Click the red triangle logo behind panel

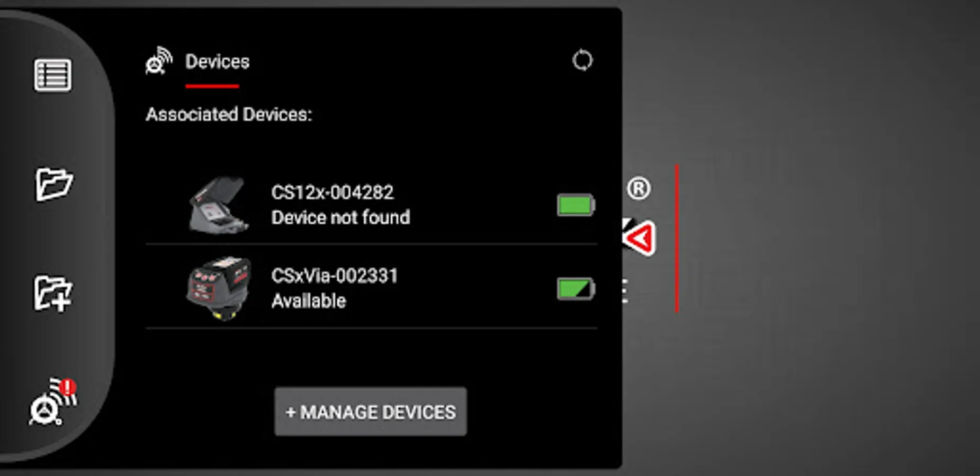[x=640, y=238]
